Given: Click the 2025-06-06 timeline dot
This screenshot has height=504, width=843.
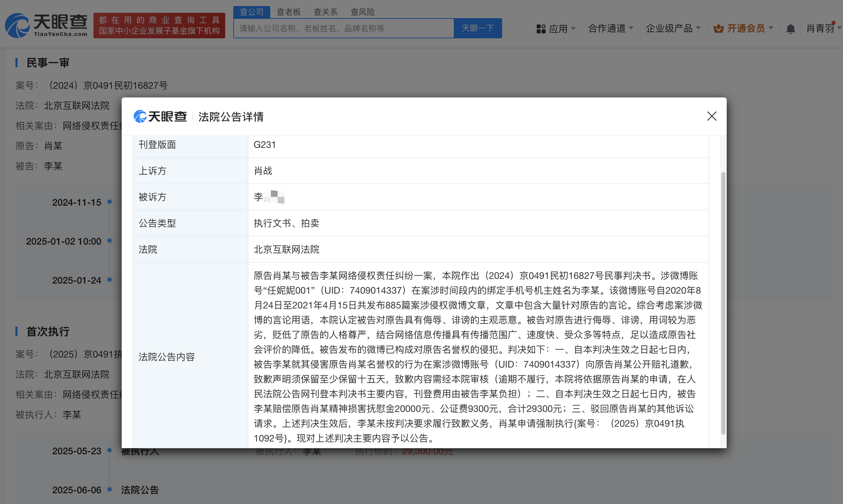Looking at the screenshot, I should [109, 490].
